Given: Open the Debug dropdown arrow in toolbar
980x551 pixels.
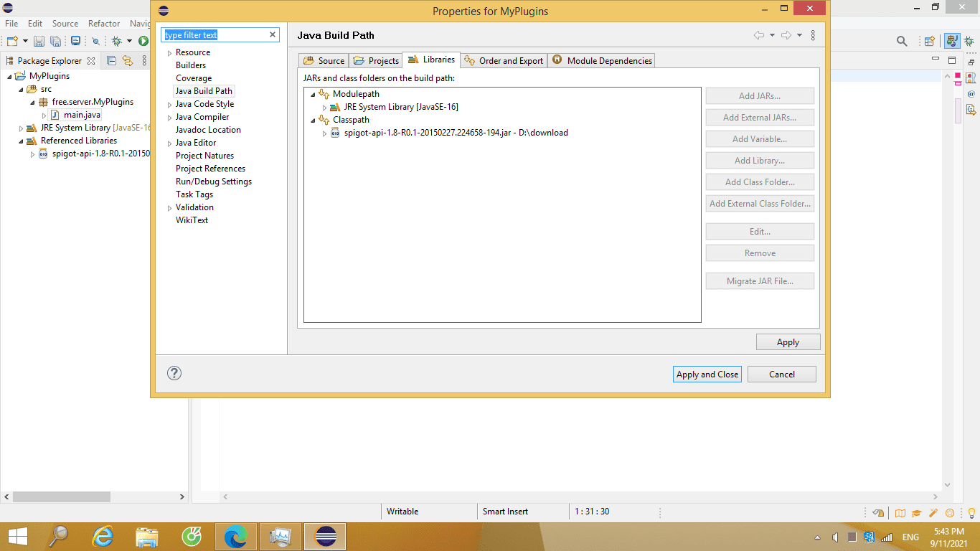Looking at the screenshot, I should pos(129,42).
